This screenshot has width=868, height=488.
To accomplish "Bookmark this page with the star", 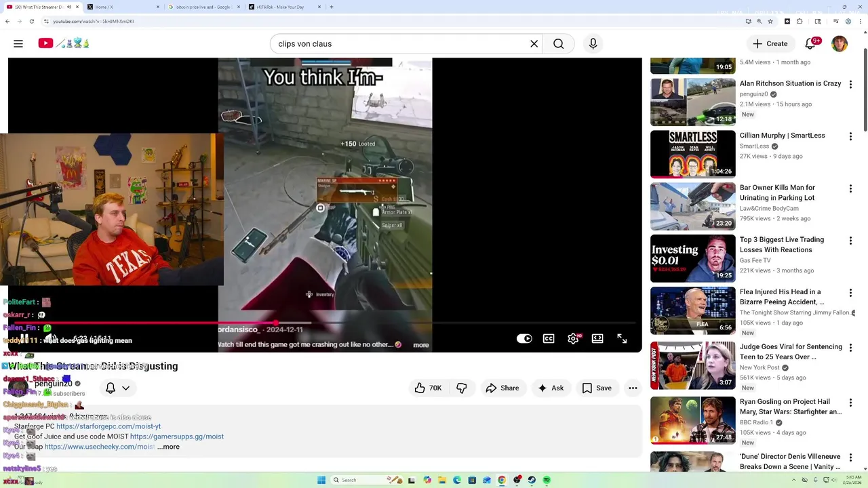I will pos(770,21).
